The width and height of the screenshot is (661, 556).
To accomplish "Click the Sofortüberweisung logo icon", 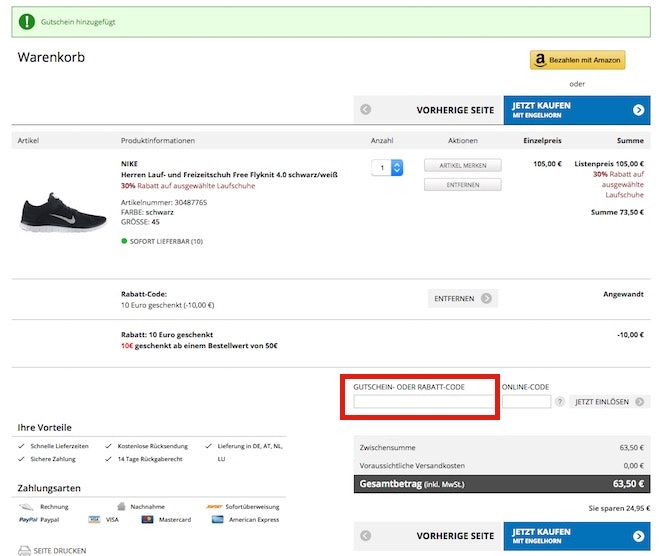I will pyautogui.click(x=214, y=507).
